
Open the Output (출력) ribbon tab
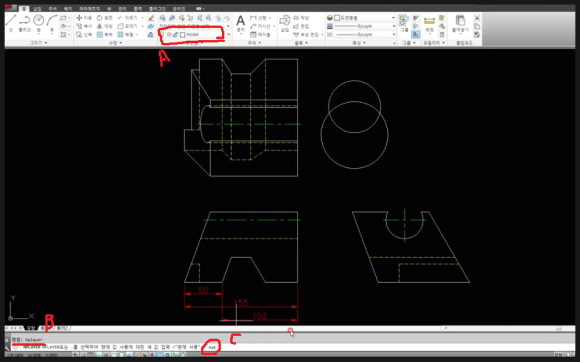coord(138,9)
